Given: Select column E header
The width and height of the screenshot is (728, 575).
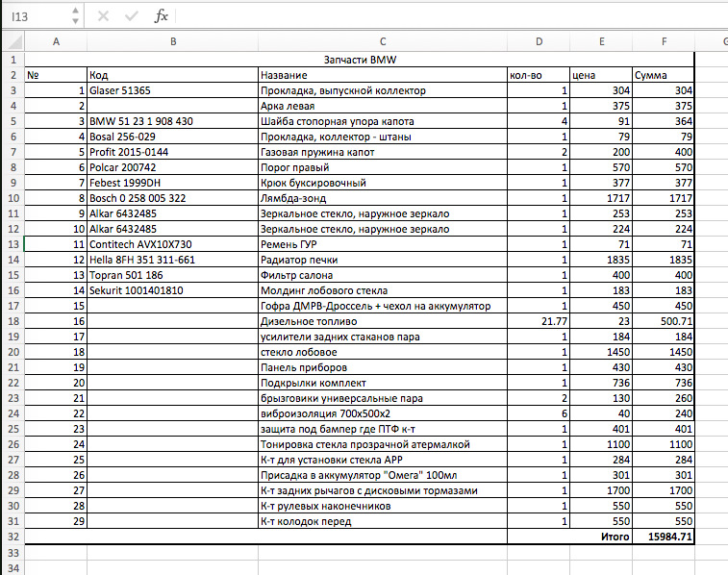Looking at the screenshot, I should coord(601,41).
